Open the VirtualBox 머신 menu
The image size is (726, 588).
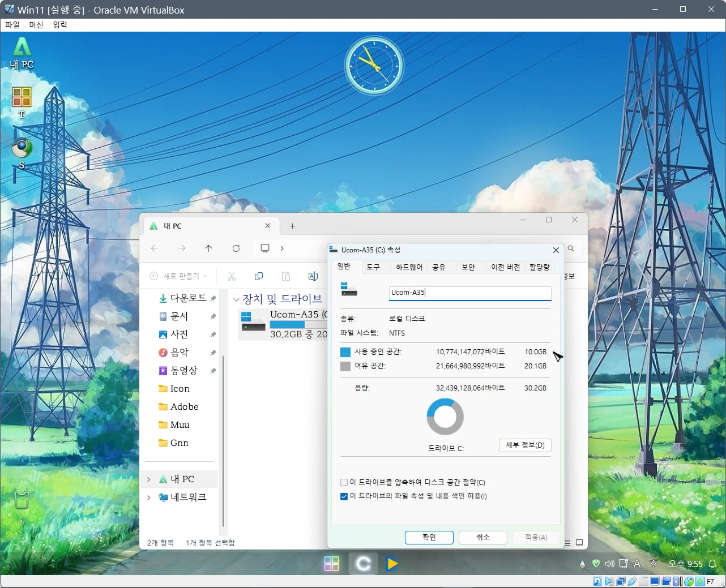(x=36, y=24)
